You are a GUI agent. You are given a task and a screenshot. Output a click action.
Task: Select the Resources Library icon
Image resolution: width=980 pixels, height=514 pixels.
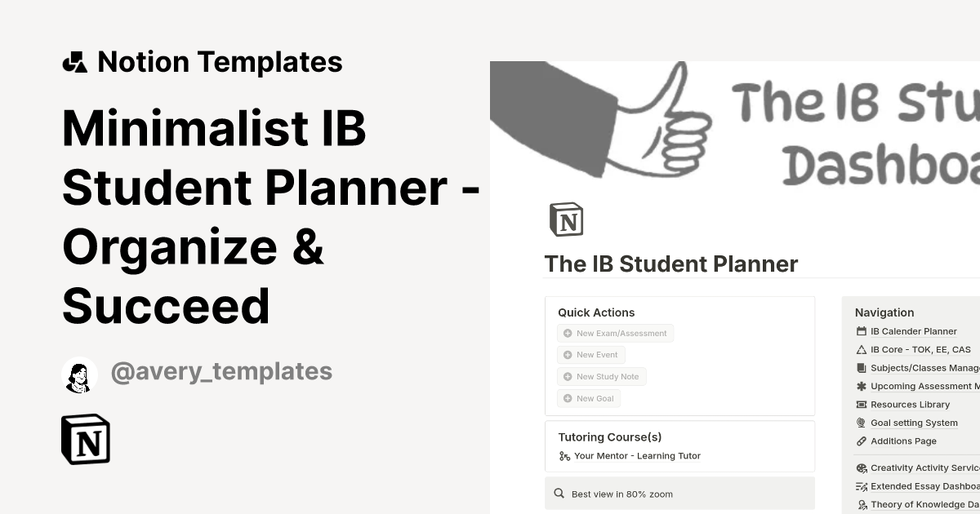861,404
